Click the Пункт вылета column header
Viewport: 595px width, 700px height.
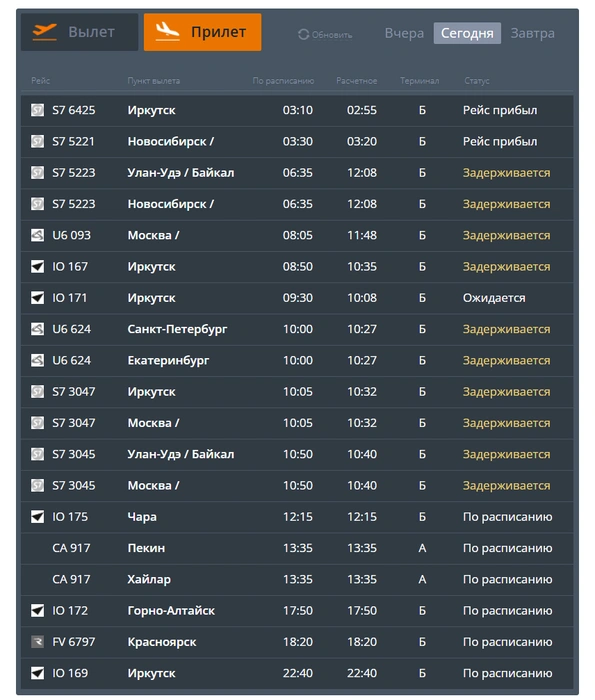click(154, 81)
